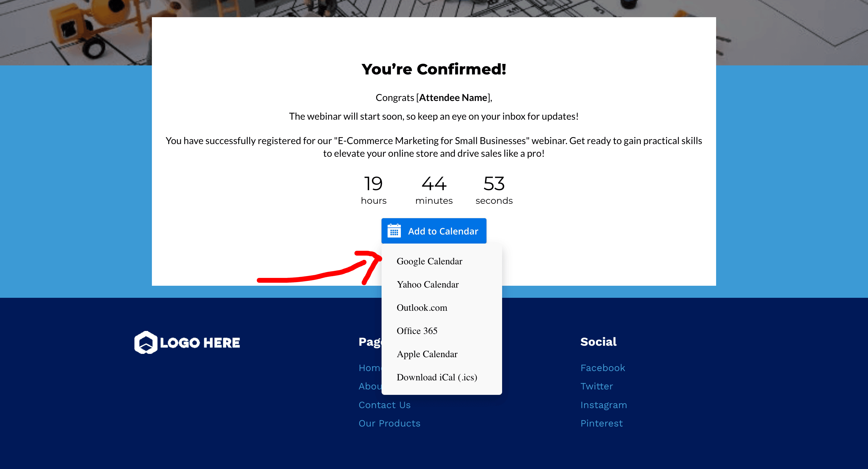Pick Apple Calendar from the list
Viewport: 868px width, 469px height.
(x=427, y=354)
